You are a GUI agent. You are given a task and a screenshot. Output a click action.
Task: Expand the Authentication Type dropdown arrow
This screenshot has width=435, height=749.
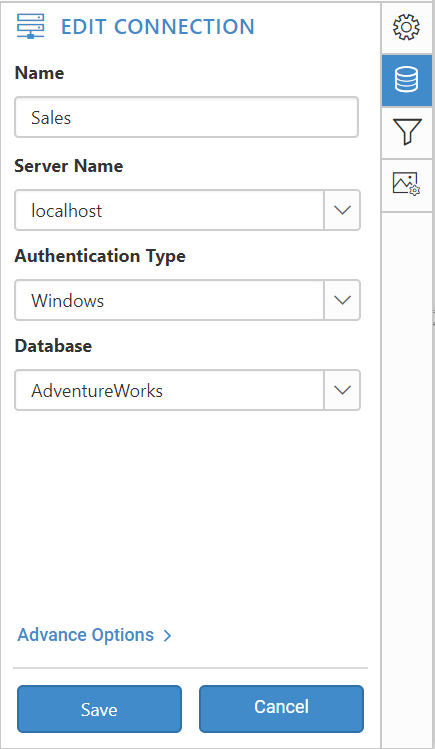point(342,300)
